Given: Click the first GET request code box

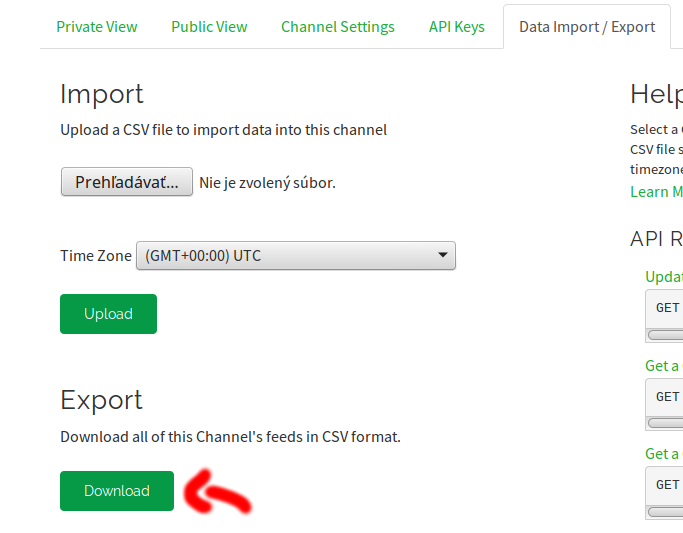Looking at the screenshot, I should click(x=664, y=308).
